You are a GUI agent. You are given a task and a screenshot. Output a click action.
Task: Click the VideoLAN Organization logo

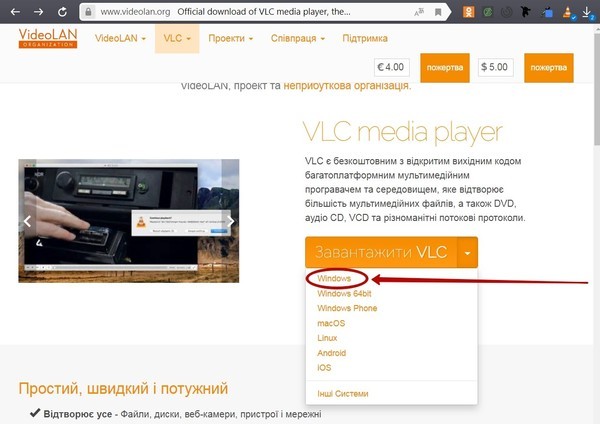(x=48, y=38)
